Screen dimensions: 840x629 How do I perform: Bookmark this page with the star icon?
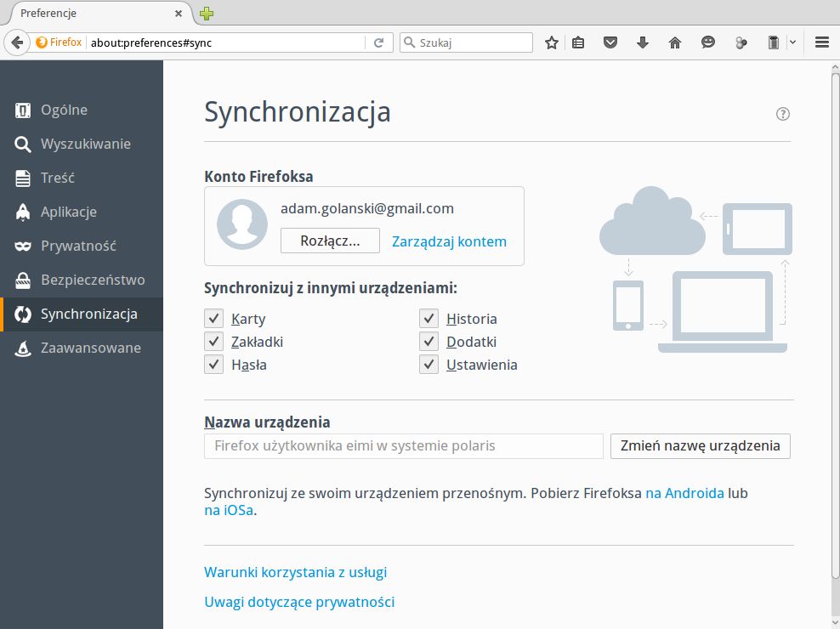click(551, 42)
